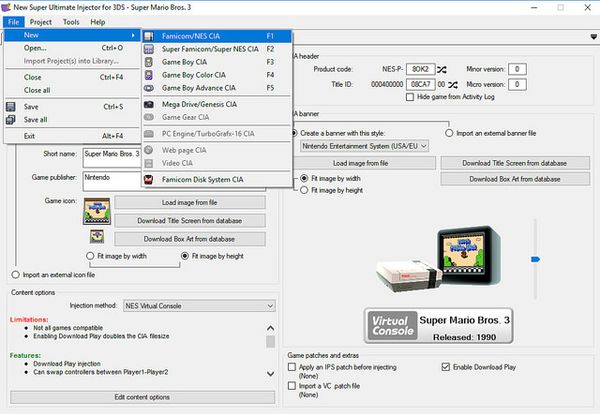Select banner Fit image by width

304,178
